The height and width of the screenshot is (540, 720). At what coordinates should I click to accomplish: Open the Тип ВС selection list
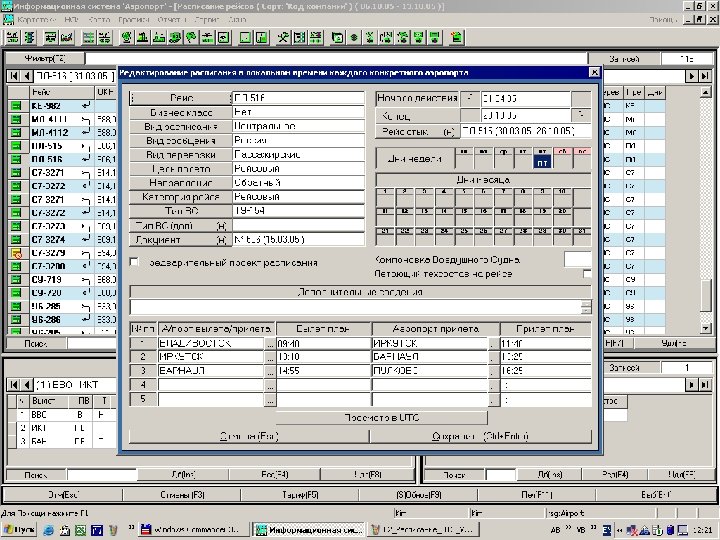(180, 211)
